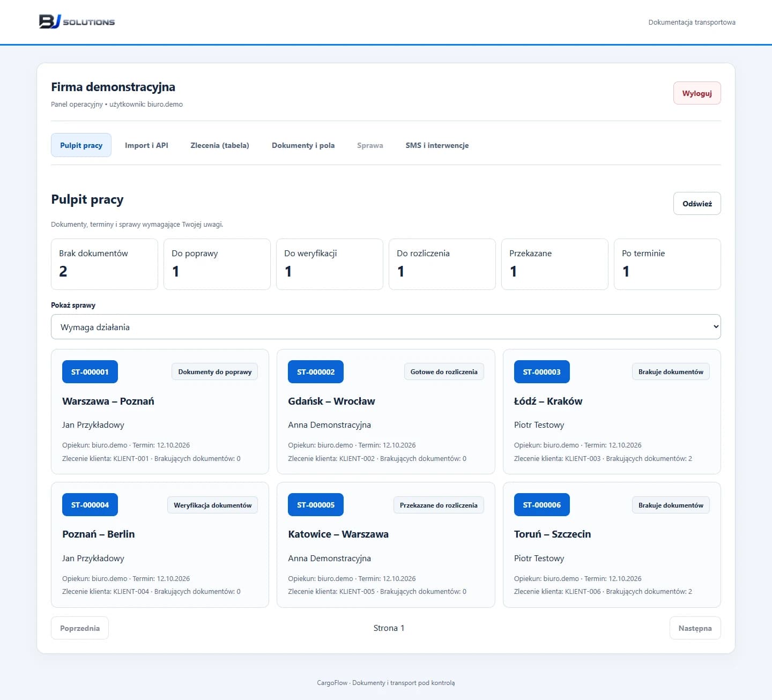Viewport: 772px width, 700px height.
Task: Open case ST-000003
Action: [541, 372]
